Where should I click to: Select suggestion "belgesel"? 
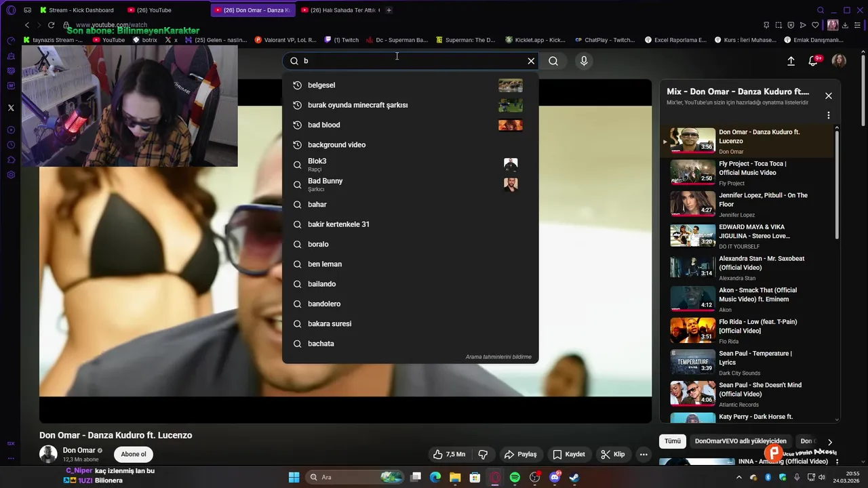410,85
